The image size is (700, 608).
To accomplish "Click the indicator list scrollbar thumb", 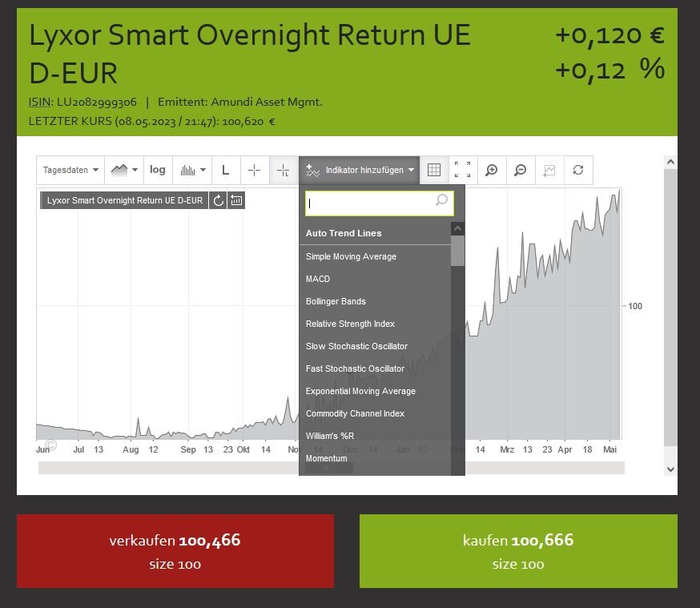I will tap(457, 251).
